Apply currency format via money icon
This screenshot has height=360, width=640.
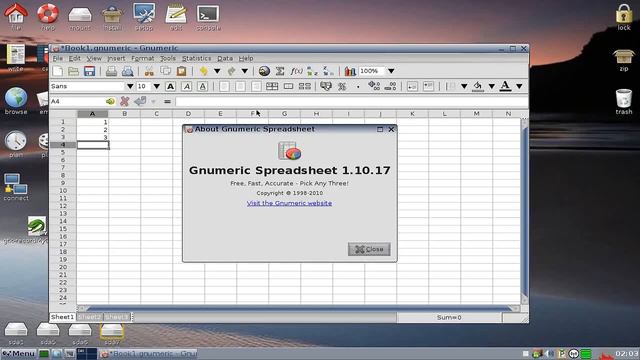[325, 86]
